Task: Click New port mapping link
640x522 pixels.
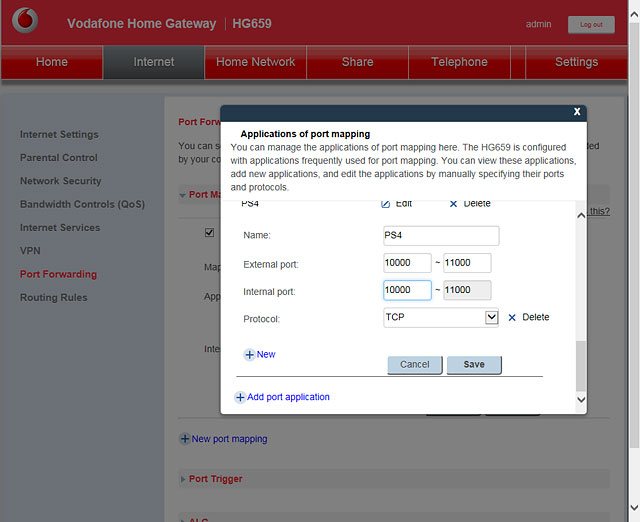Action: click(x=229, y=439)
